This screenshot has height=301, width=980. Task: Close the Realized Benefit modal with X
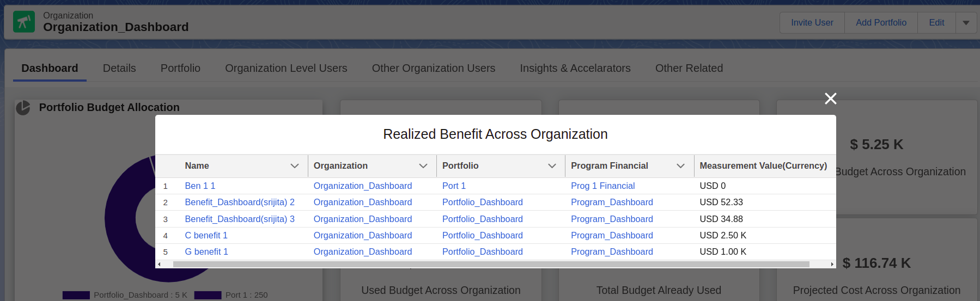point(830,99)
